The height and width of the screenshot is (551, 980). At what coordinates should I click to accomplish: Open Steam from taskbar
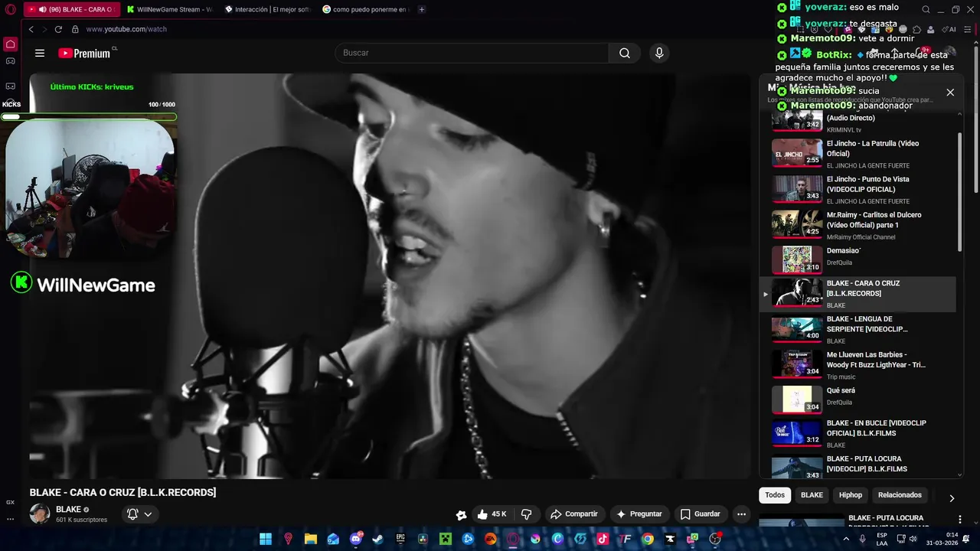pos(378,539)
